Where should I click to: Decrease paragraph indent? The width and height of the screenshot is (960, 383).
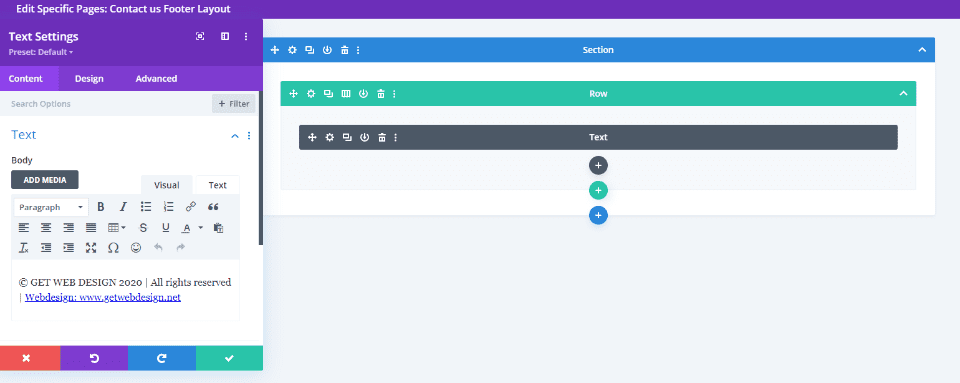[46, 248]
